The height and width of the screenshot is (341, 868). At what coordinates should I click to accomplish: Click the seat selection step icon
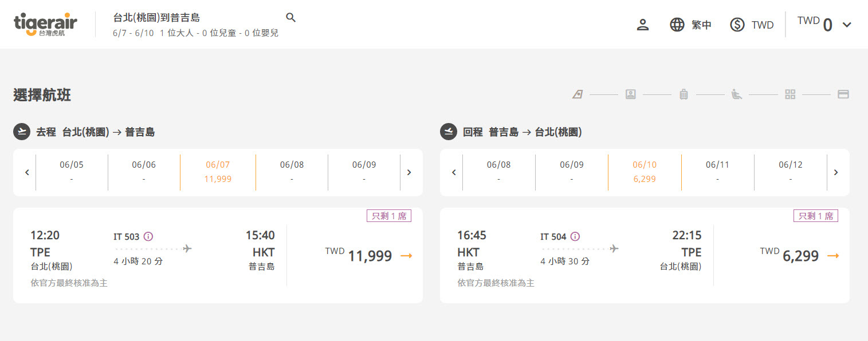tap(737, 94)
